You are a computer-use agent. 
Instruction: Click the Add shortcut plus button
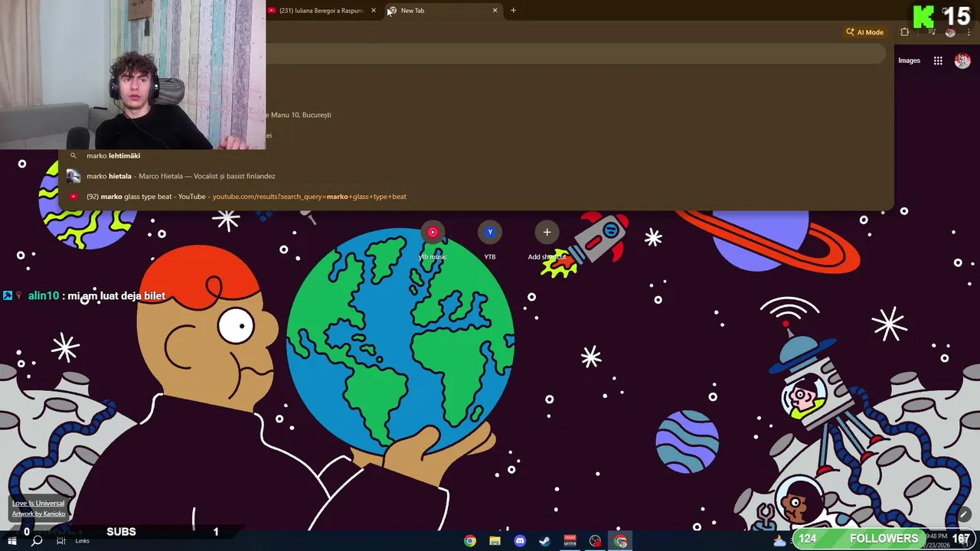tap(547, 232)
